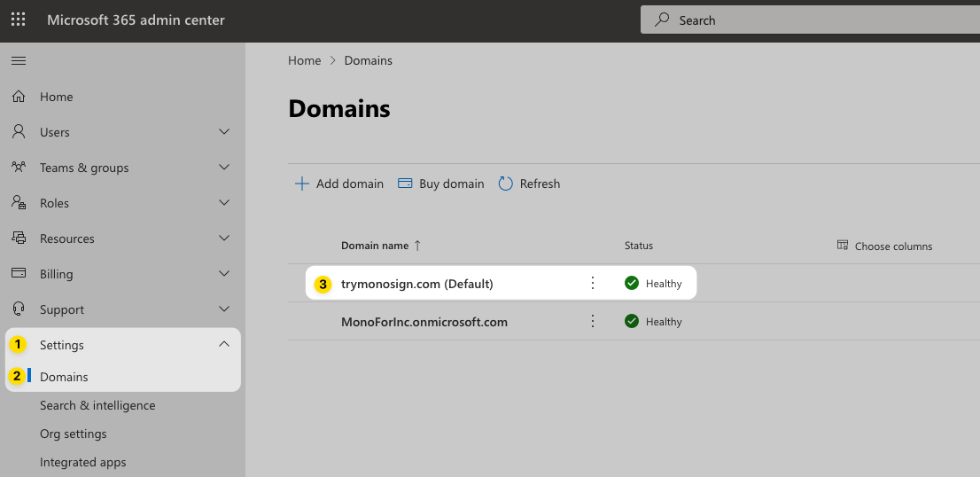Open MonoForInc.onmicrosoft.com domain

point(424,322)
